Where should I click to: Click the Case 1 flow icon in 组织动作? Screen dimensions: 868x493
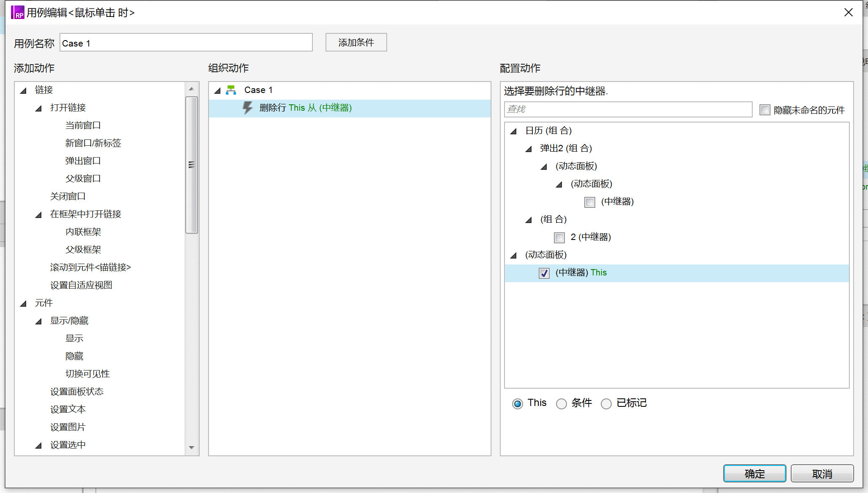(x=231, y=90)
